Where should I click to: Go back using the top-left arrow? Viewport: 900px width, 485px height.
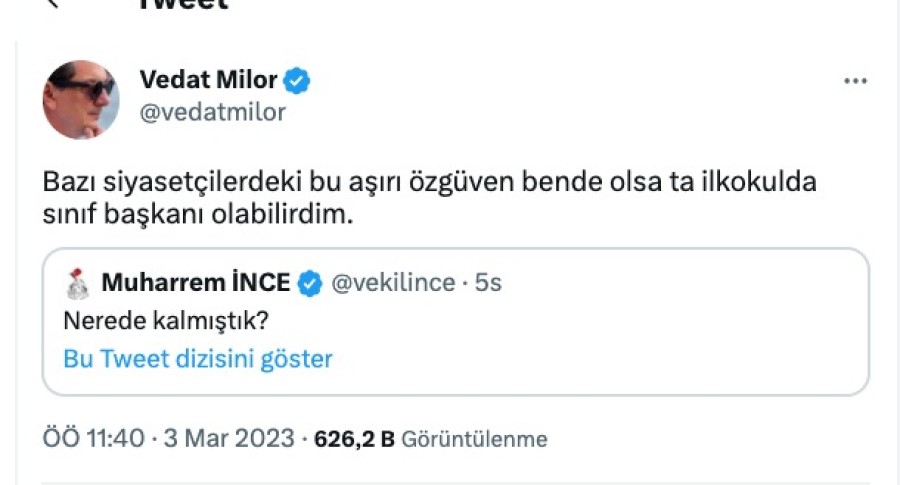[54, 3]
